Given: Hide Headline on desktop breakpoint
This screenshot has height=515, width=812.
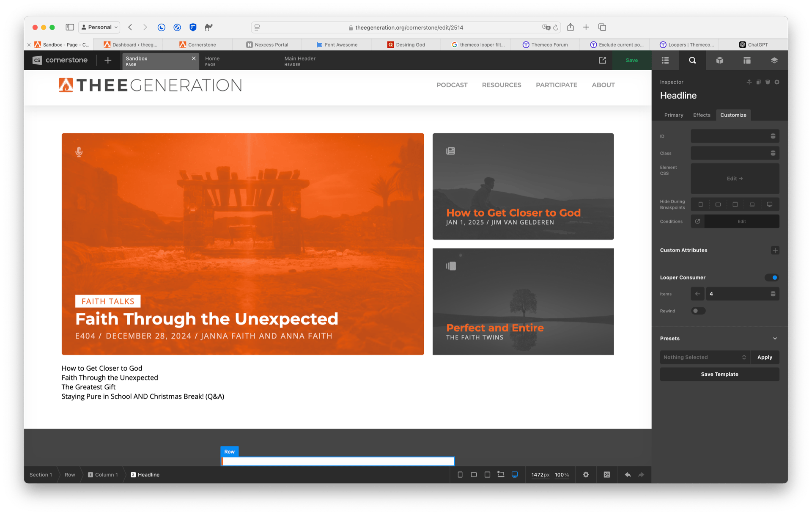Looking at the screenshot, I should 770,204.
